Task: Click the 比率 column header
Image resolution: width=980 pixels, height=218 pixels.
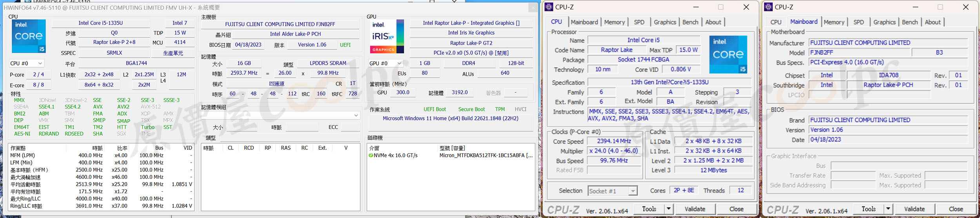Action: pos(122,148)
